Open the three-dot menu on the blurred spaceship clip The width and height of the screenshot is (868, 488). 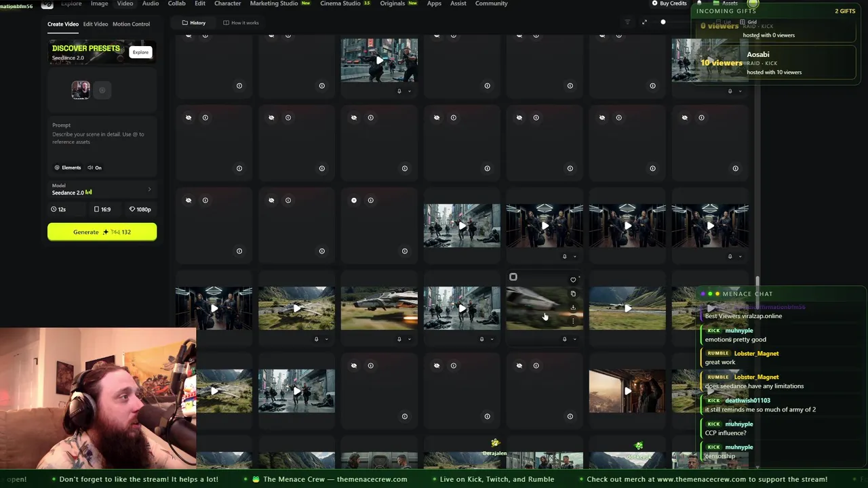(x=573, y=321)
